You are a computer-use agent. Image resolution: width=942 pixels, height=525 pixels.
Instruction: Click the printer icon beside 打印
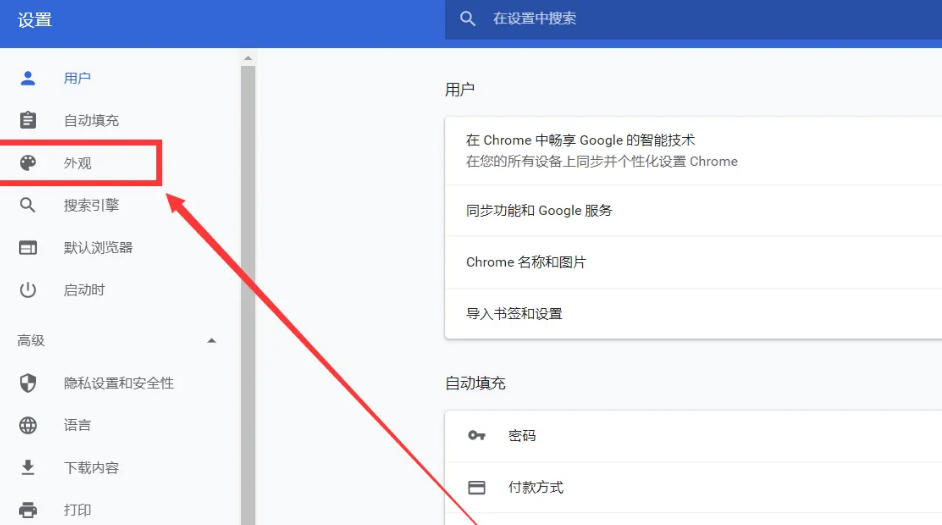[x=28, y=510]
